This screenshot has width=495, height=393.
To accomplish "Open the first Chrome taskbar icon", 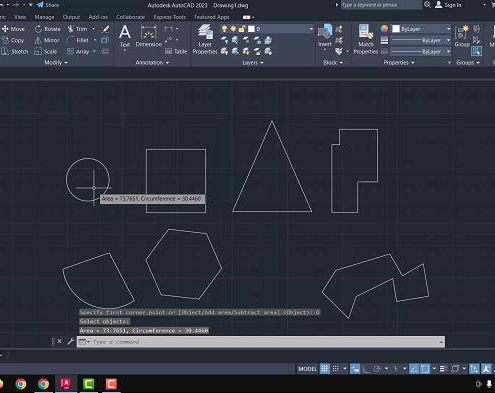I will pos(21,384).
